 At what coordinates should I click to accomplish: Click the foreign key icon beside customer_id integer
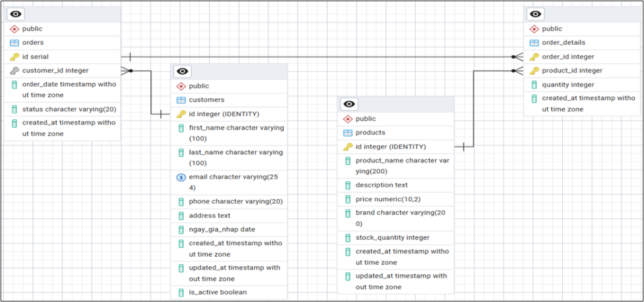(x=14, y=70)
